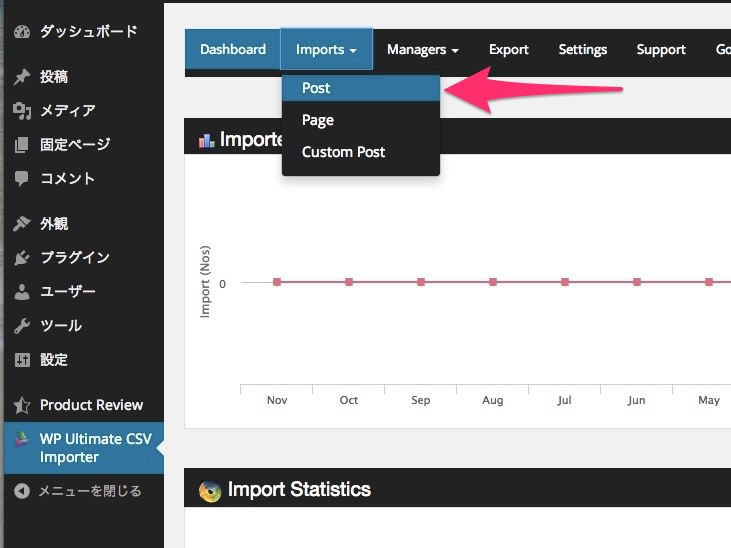
Task: Select WP Ultimate CSV Importer sidebar item
Action: tap(84, 448)
